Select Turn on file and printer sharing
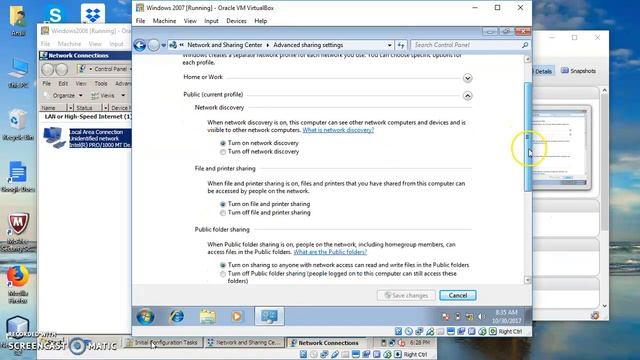The width and height of the screenshot is (640, 360). 223,204
